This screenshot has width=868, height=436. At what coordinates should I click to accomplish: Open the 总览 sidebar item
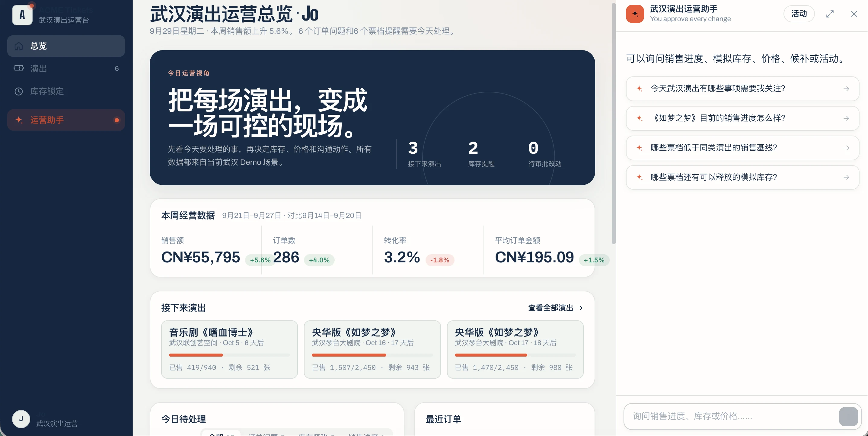(x=66, y=46)
